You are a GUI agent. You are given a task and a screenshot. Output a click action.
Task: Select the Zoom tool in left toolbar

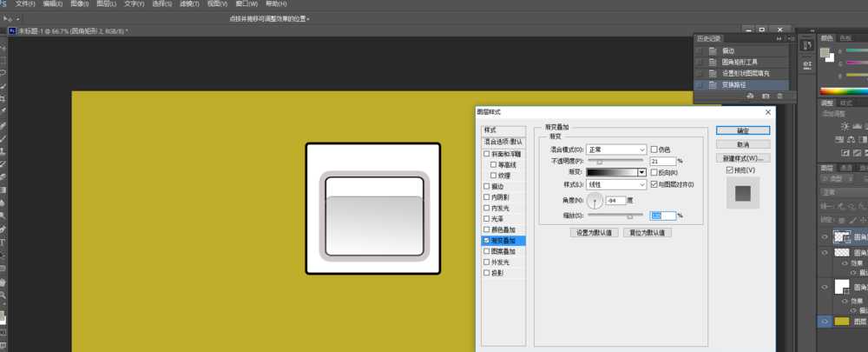point(3,296)
